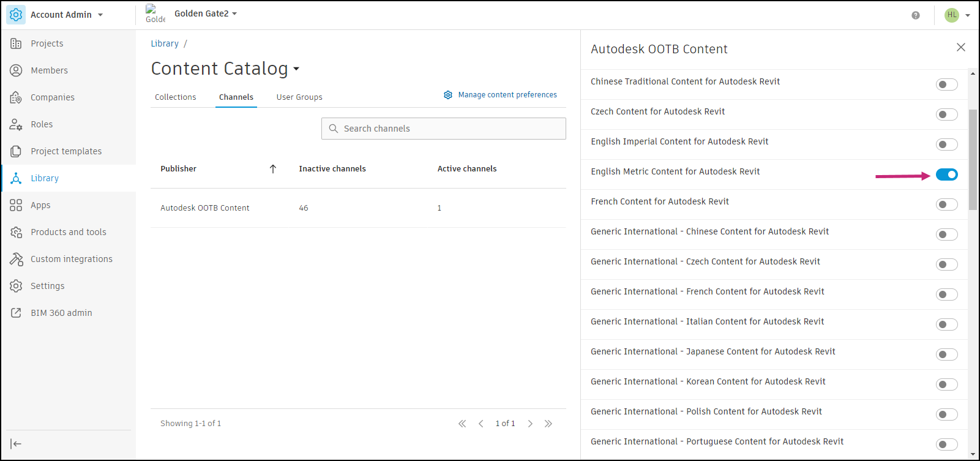Click the BIM 360 admin external link icon
The width and height of the screenshot is (980, 461).
point(16,313)
